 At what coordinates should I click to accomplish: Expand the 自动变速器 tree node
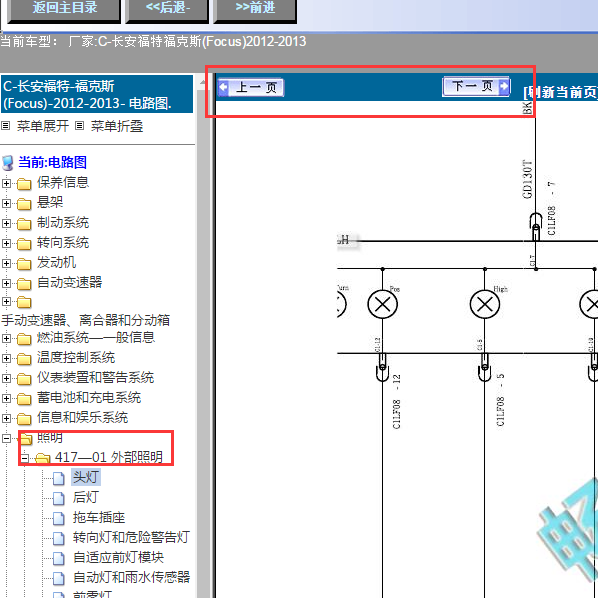(6, 283)
